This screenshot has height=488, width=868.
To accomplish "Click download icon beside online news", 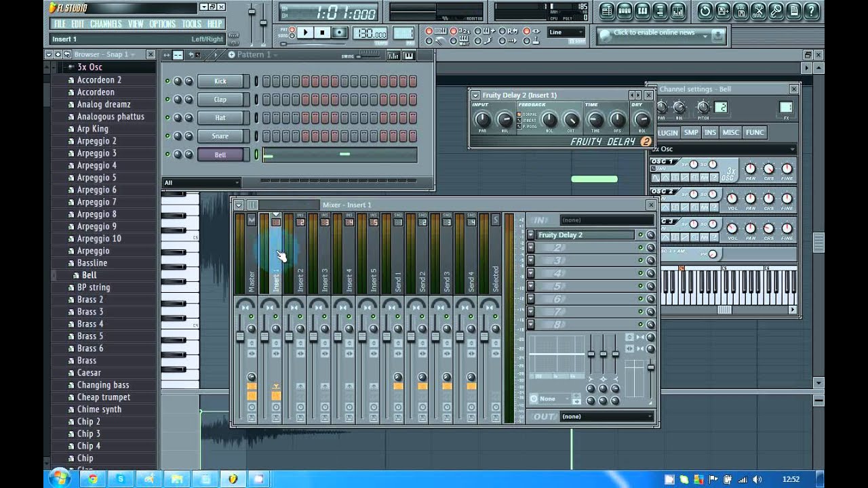I will click(718, 36).
